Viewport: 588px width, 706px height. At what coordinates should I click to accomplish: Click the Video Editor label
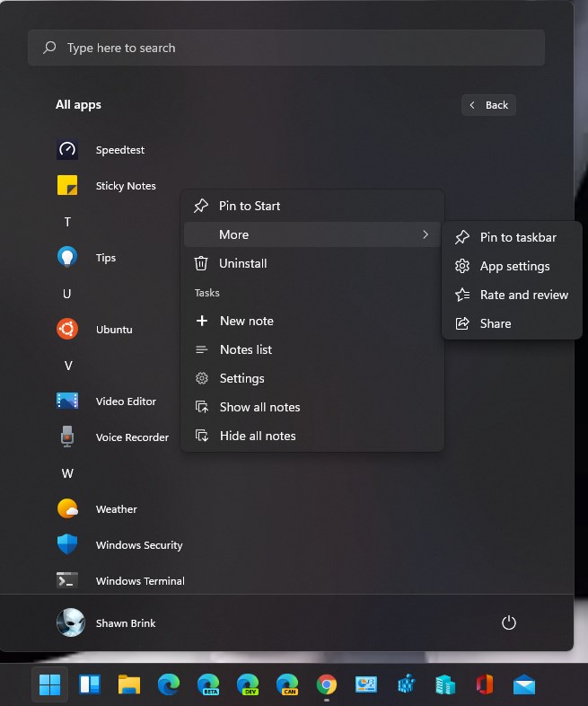(126, 402)
